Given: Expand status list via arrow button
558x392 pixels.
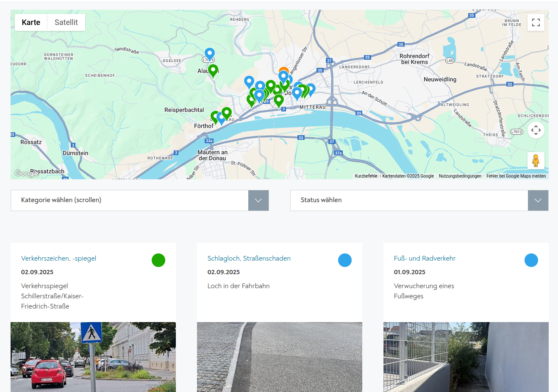Looking at the screenshot, I should click(x=538, y=200).
